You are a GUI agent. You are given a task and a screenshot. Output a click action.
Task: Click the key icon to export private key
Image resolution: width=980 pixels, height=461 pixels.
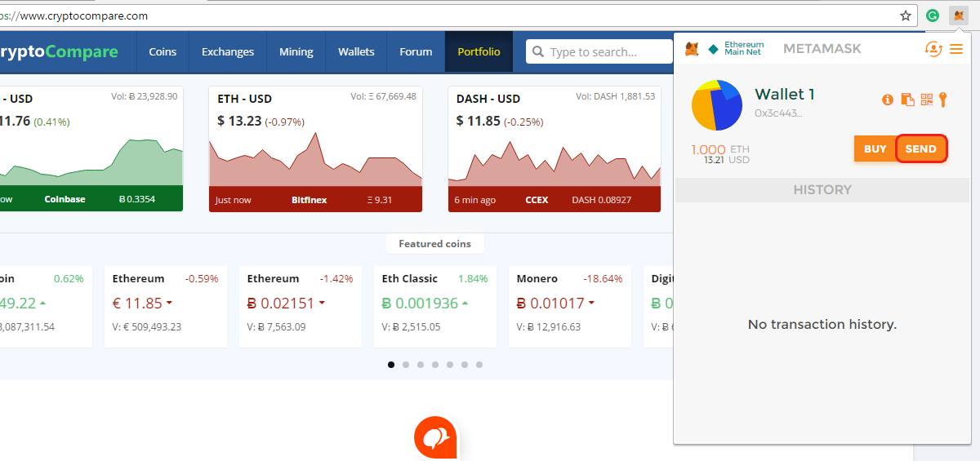pyautogui.click(x=942, y=100)
